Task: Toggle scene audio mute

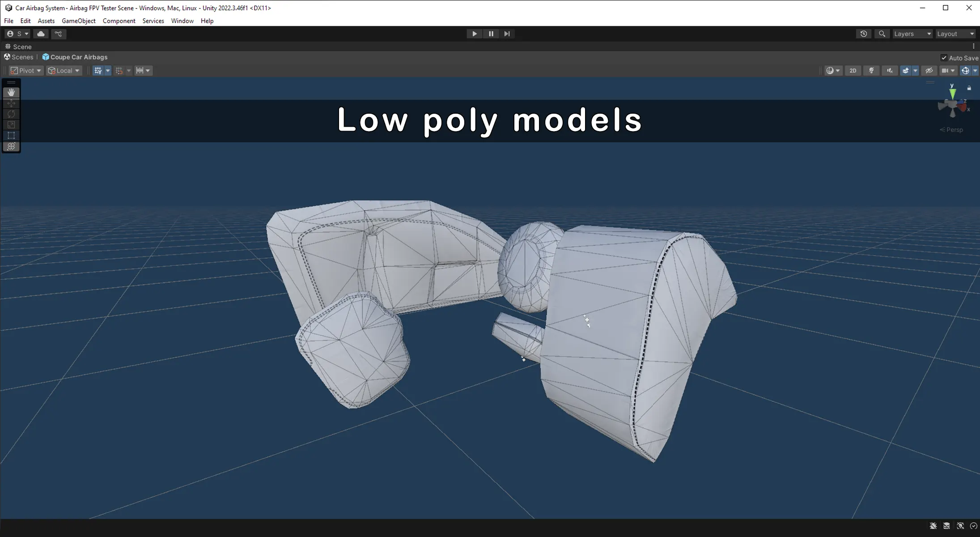Action: point(890,71)
